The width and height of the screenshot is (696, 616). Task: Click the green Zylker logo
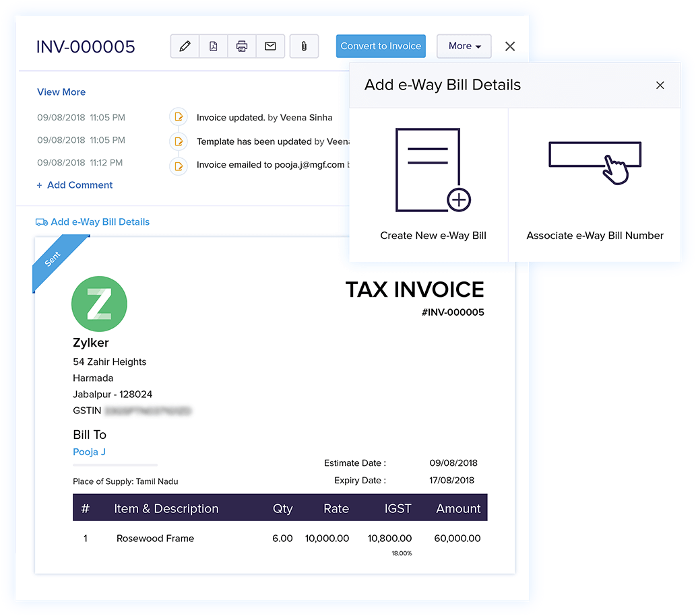(99, 304)
